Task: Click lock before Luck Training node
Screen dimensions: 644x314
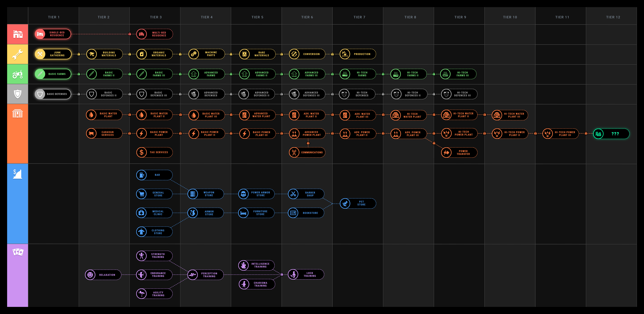Action: pos(282,275)
